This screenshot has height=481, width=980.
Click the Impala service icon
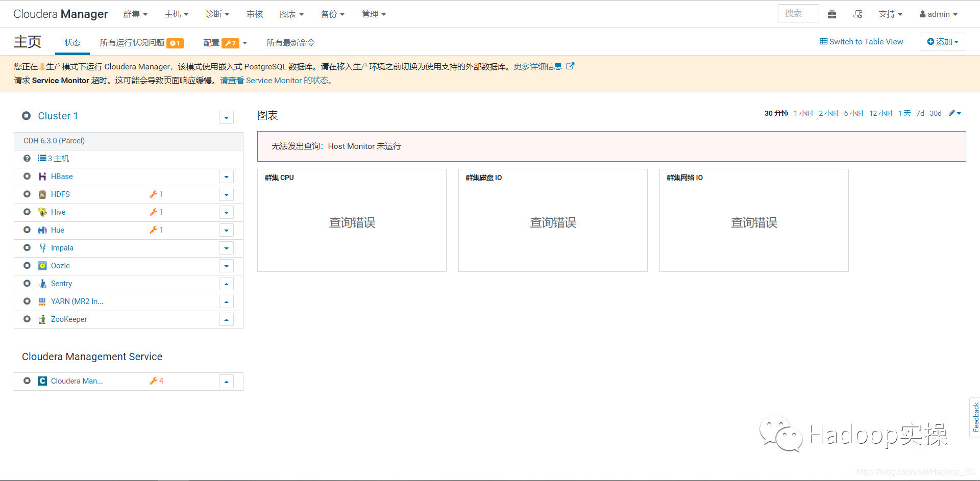pos(42,248)
